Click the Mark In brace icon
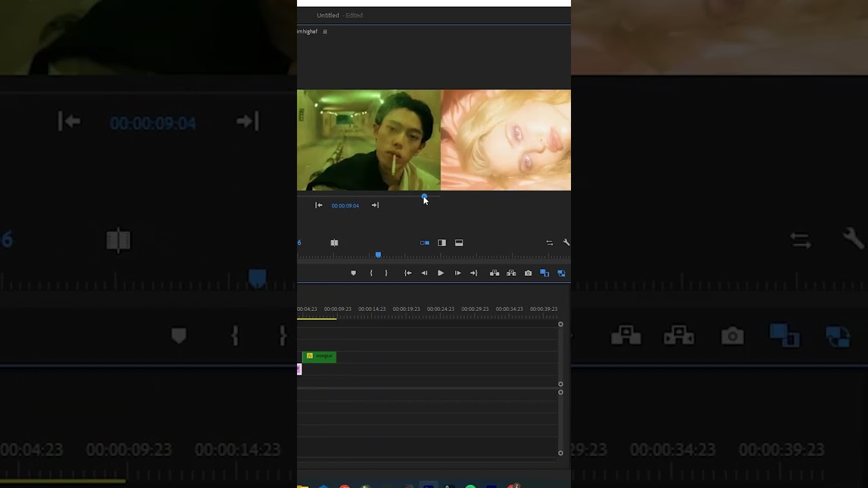The image size is (868, 488). pos(371,273)
